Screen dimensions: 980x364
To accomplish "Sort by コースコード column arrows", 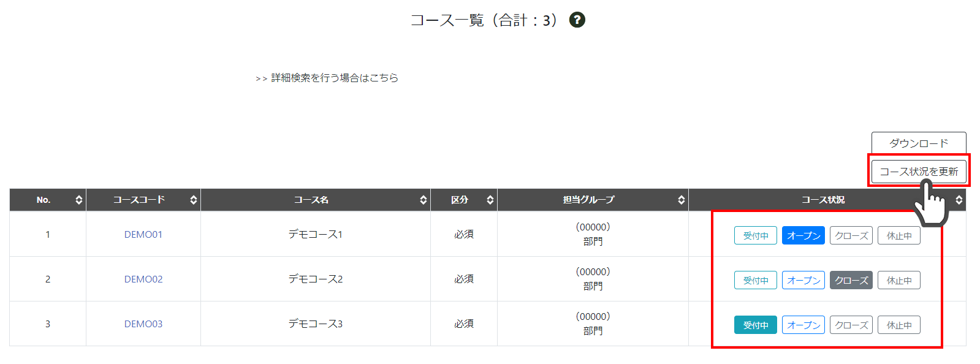I will click(x=194, y=200).
